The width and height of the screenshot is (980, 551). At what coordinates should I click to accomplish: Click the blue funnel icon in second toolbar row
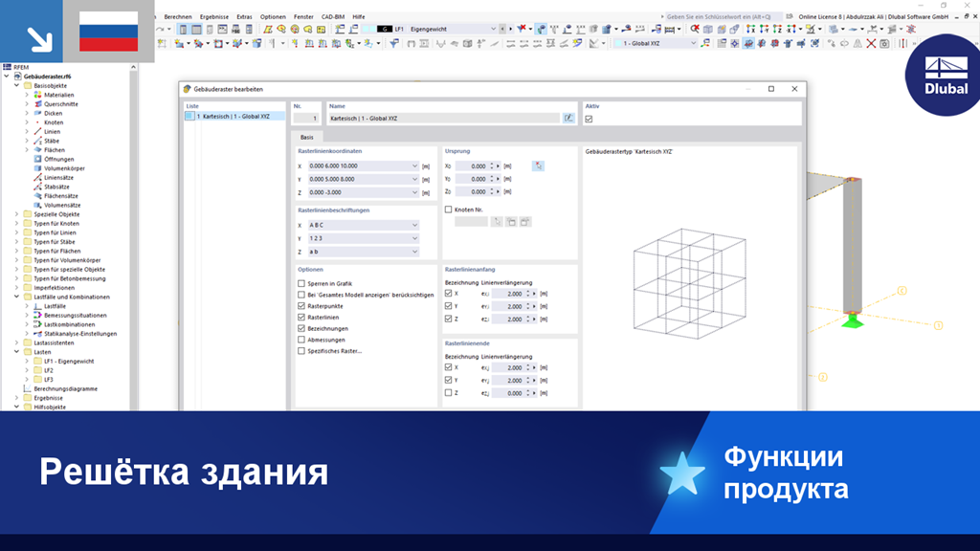393,44
